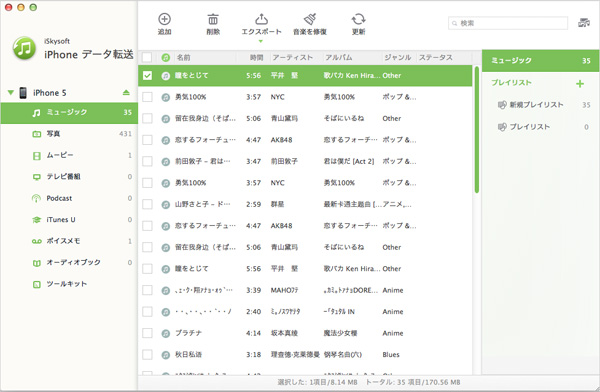Screen dimensions: 600x392
Task: Click the Blues genre cell
Action: 391,355
